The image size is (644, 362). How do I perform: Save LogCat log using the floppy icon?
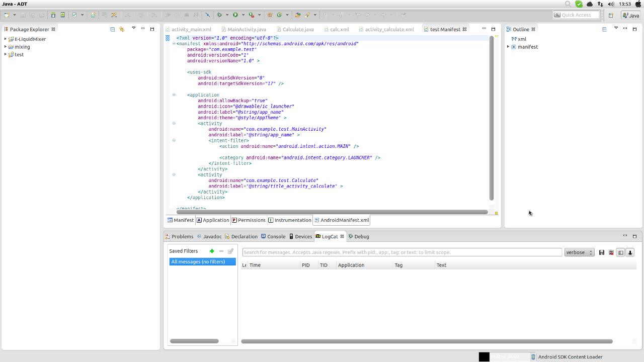pos(601,252)
